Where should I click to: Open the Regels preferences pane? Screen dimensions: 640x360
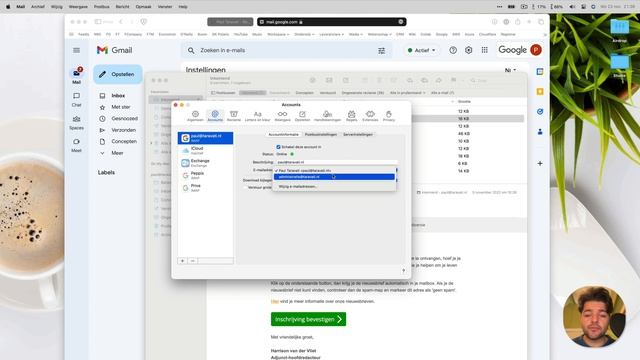351,116
